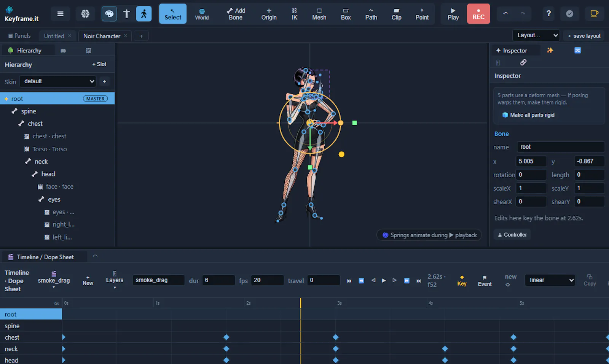Undo the last action
609x364 pixels.
[505, 14]
